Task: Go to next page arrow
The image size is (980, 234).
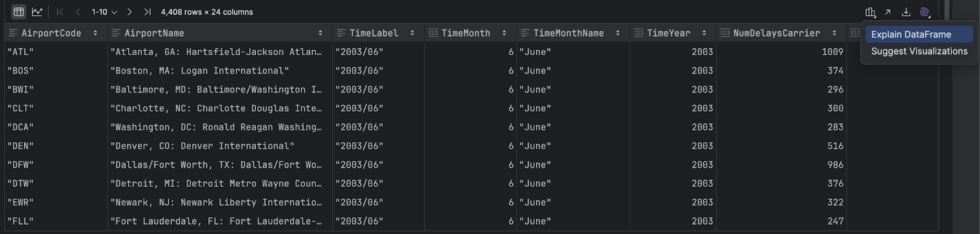Action: click(x=129, y=12)
